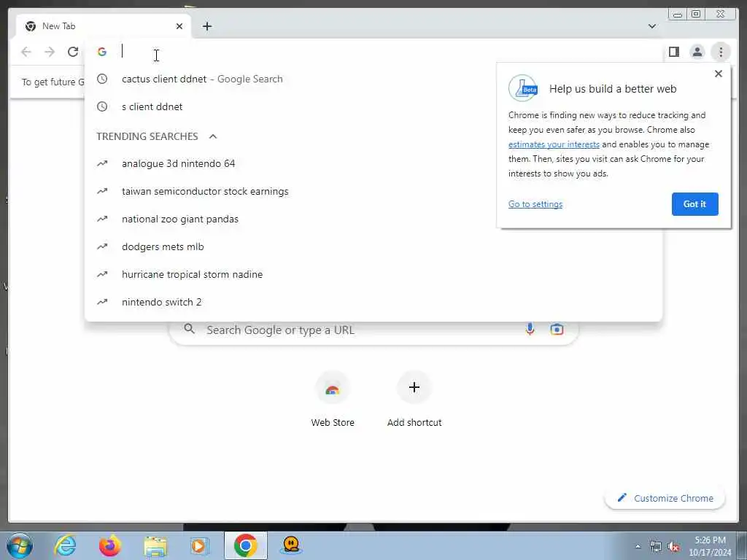747x560 pixels.
Task: Click the Google G icon in address bar
Action: pyautogui.click(x=102, y=52)
